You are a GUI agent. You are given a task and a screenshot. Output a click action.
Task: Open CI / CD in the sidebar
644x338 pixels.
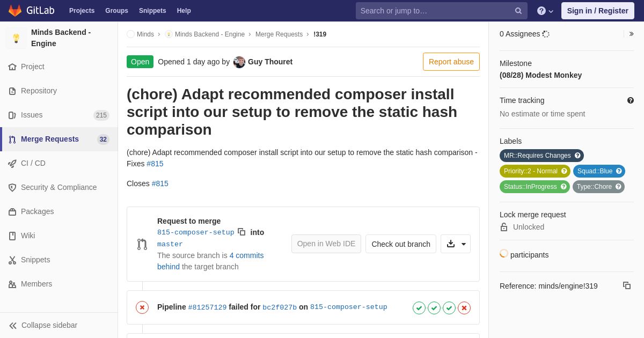point(59,163)
